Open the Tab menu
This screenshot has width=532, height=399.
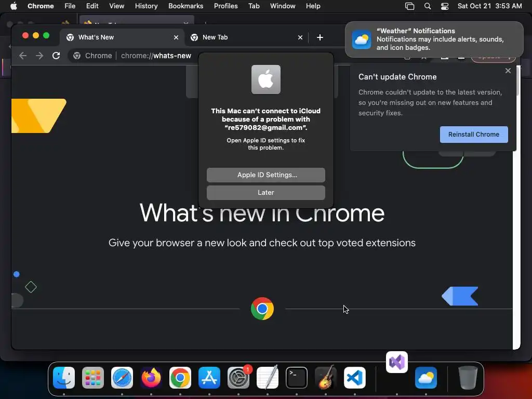[254, 6]
